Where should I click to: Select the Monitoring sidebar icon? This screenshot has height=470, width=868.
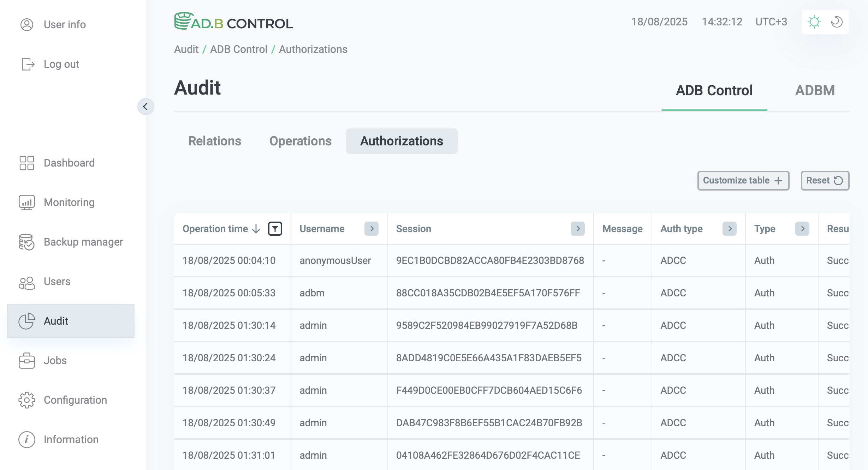pos(26,203)
